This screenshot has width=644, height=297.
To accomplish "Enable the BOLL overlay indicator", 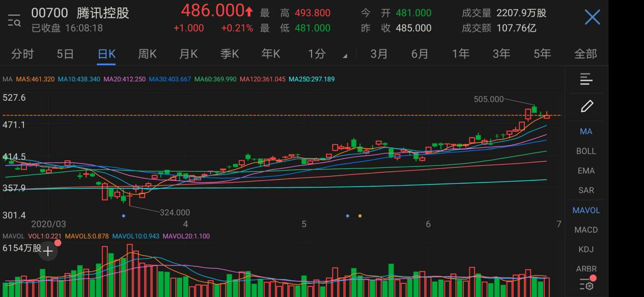I will (x=586, y=151).
